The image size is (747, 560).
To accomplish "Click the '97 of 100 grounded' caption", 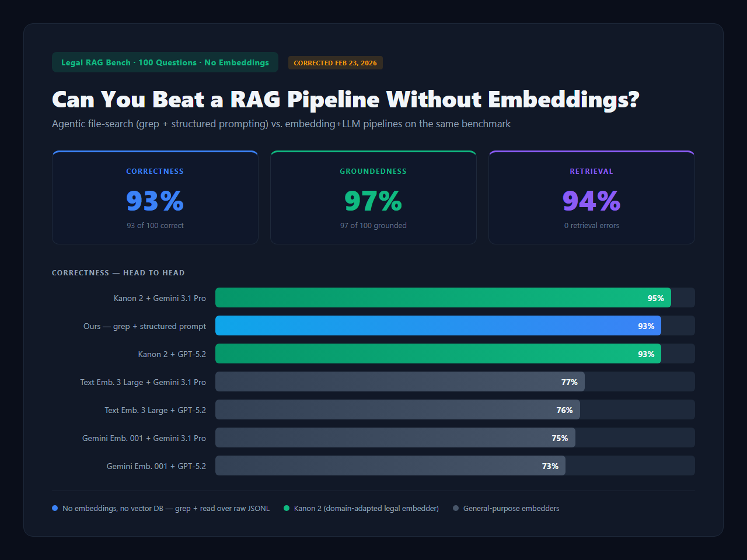I will (x=373, y=226).
